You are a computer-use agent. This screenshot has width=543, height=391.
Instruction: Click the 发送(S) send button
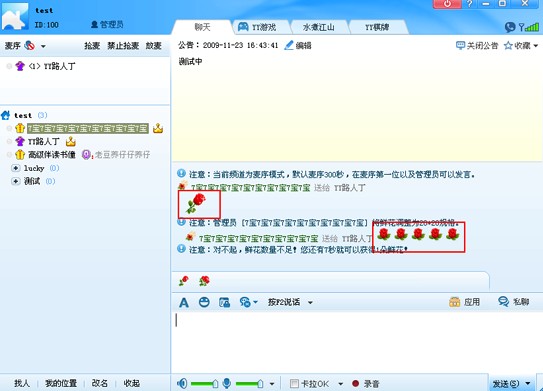[506, 383]
